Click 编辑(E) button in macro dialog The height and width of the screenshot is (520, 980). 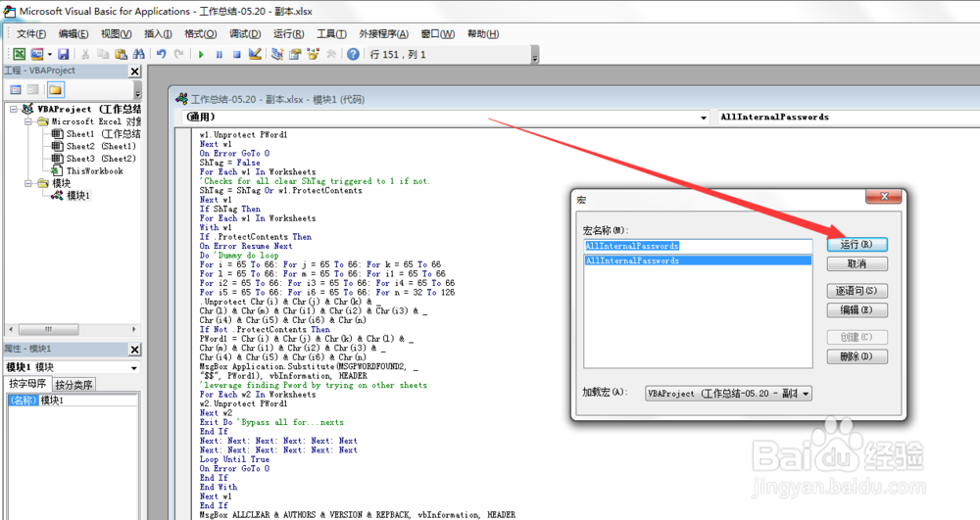point(857,309)
